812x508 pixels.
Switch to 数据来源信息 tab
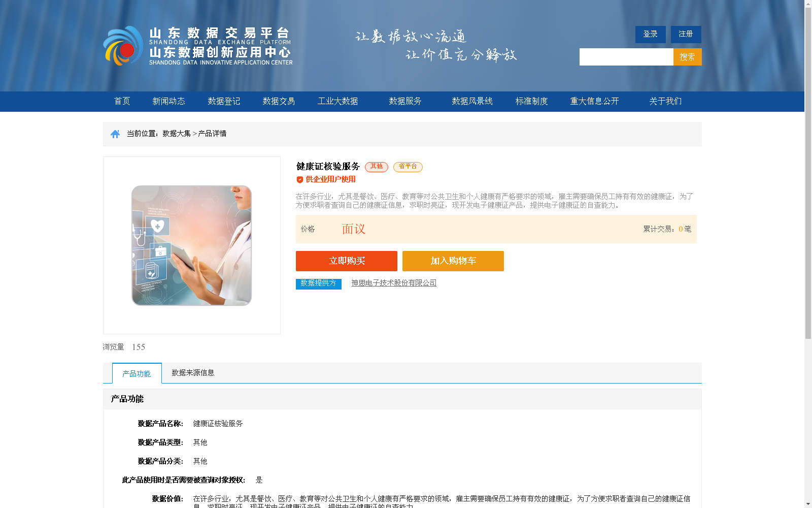point(193,373)
